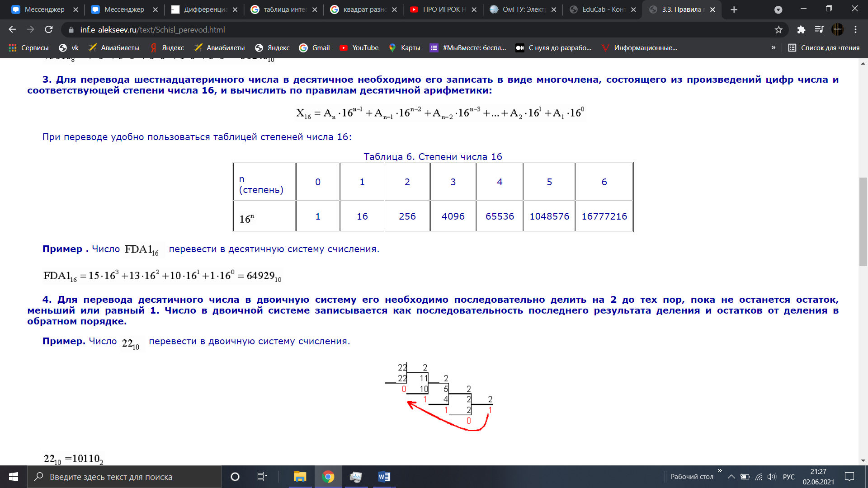
Task: Click the page scrollbar thumb
Action: (x=863, y=221)
